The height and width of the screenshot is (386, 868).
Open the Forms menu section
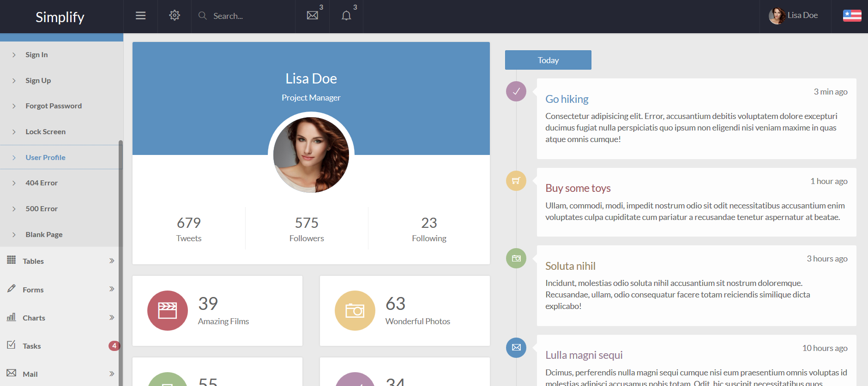(33, 290)
